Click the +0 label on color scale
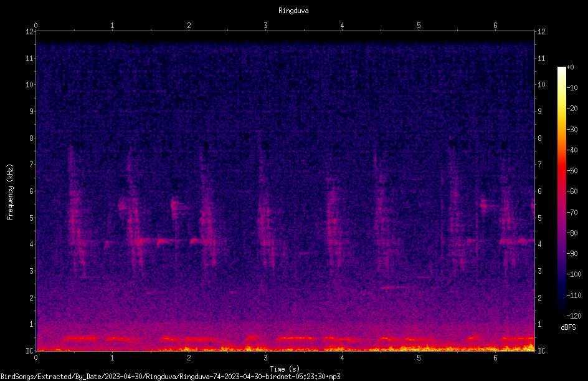 [x=571, y=67]
